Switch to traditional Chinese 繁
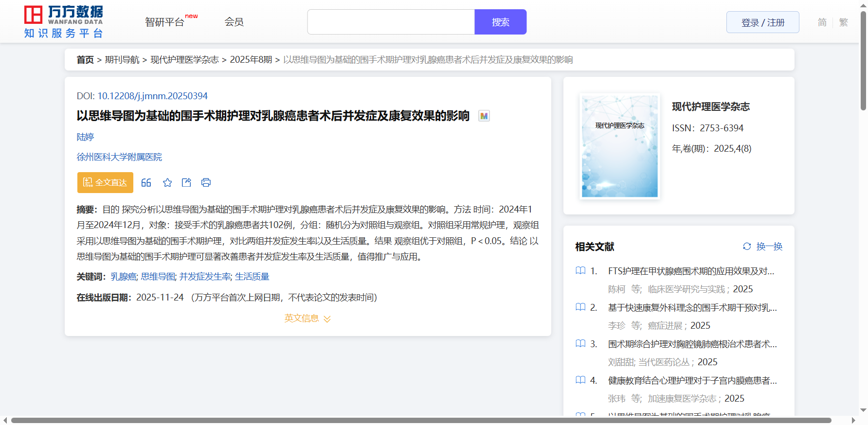Screen dimensions: 868x425 click(844, 22)
